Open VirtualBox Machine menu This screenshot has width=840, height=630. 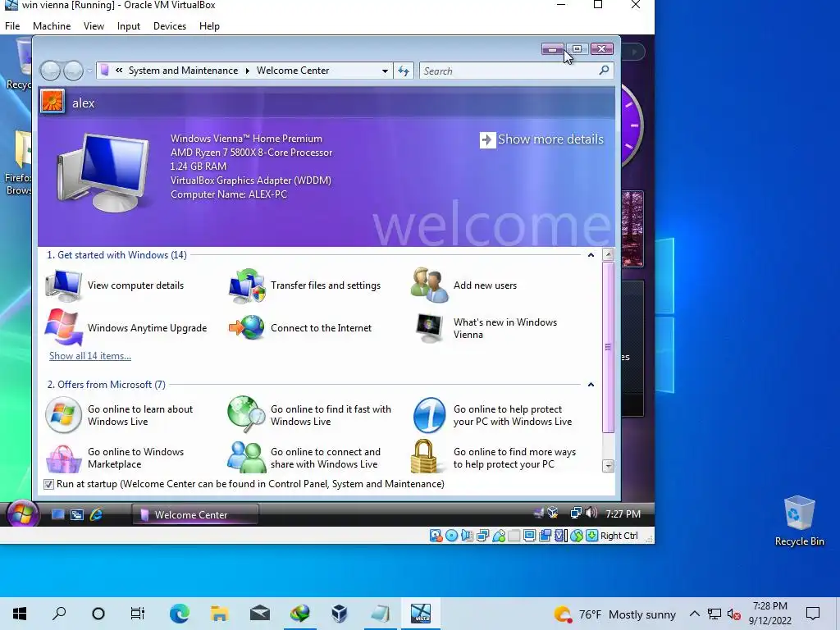52,25
